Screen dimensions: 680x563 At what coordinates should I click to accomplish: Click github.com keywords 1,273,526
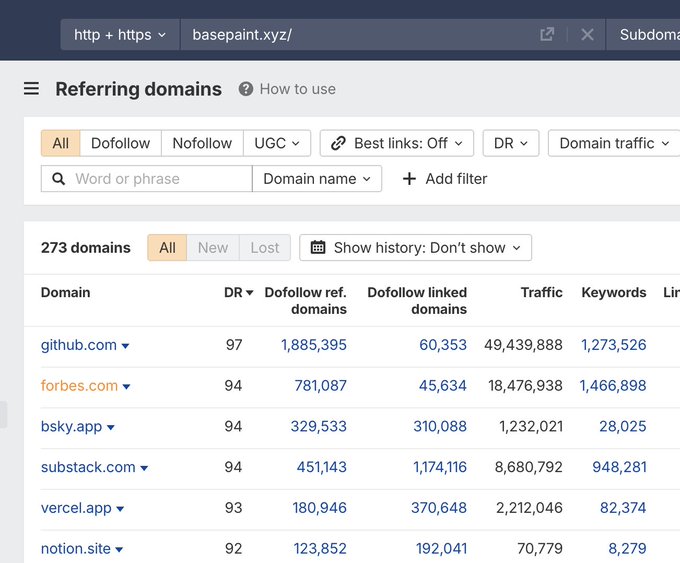pos(614,345)
